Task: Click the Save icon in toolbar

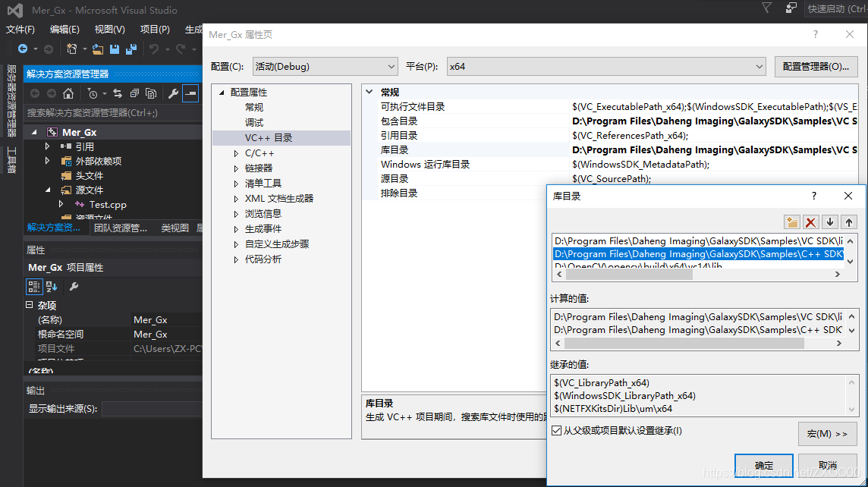Action: 115,49
